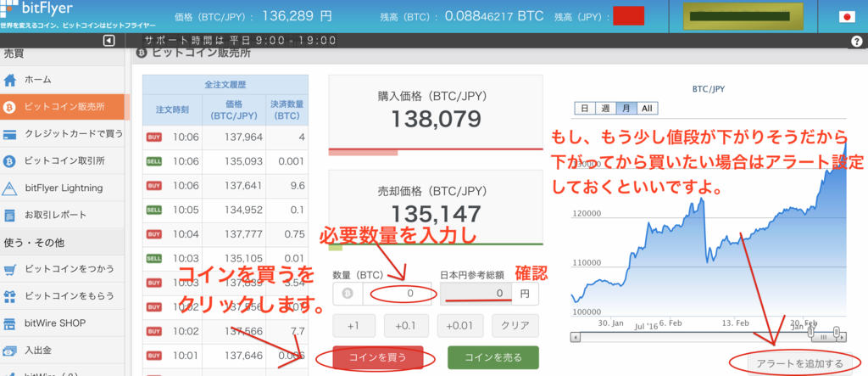Switch chart to All range

pos(647,109)
